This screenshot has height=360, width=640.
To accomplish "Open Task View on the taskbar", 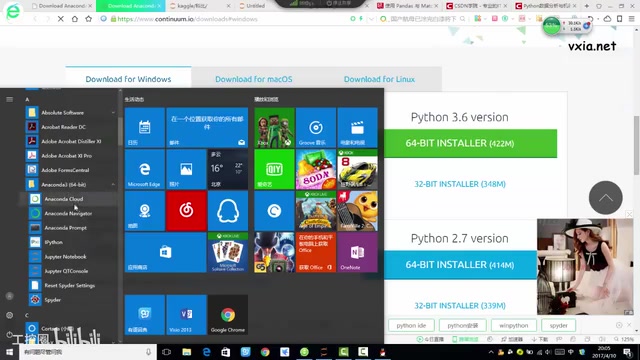I will [167, 352].
